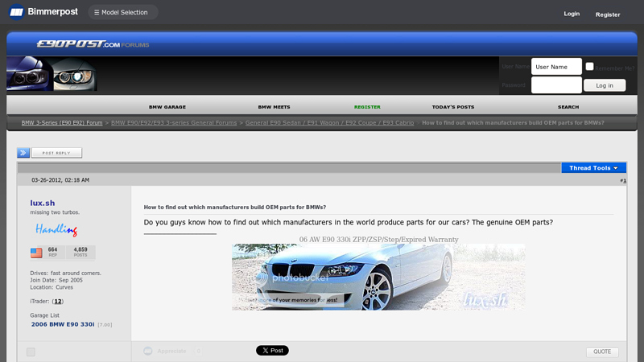Click the E90Post.com Forums banner logo
Screen dimensions: 644x362
coord(93,44)
